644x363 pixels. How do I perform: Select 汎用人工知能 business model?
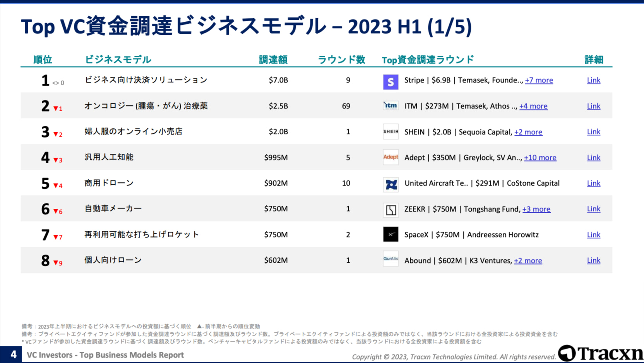pos(109,157)
